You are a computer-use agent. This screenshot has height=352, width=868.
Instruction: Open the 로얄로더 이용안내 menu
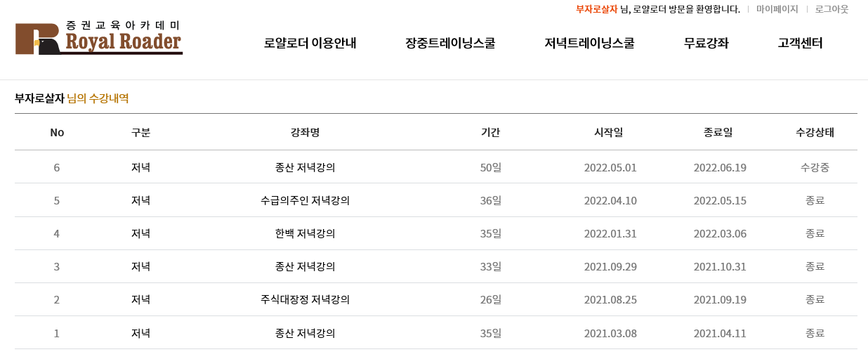[310, 43]
